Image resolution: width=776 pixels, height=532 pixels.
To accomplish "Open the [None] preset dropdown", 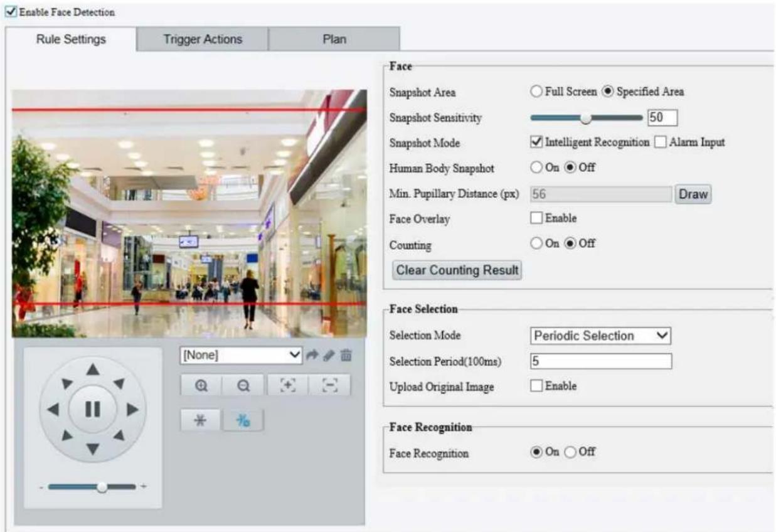I will pos(242,355).
